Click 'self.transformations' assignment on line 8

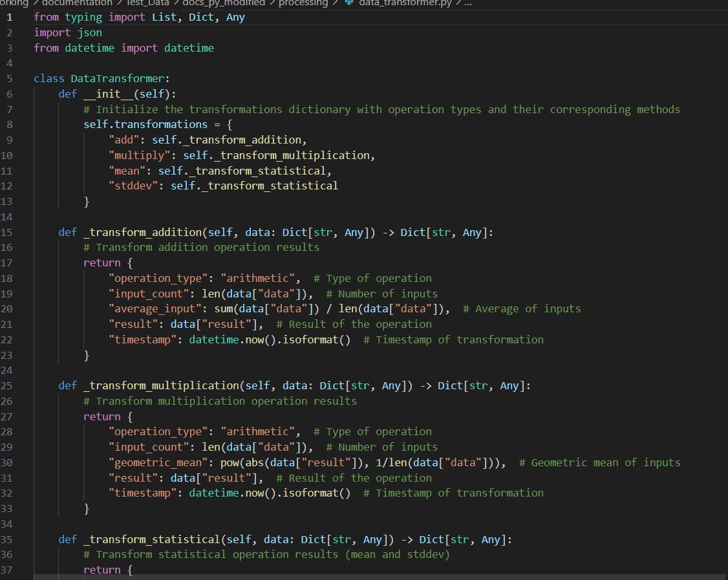[145, 124]
